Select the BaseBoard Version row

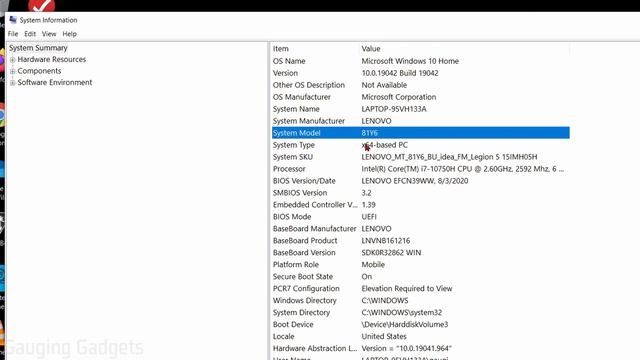420,253
